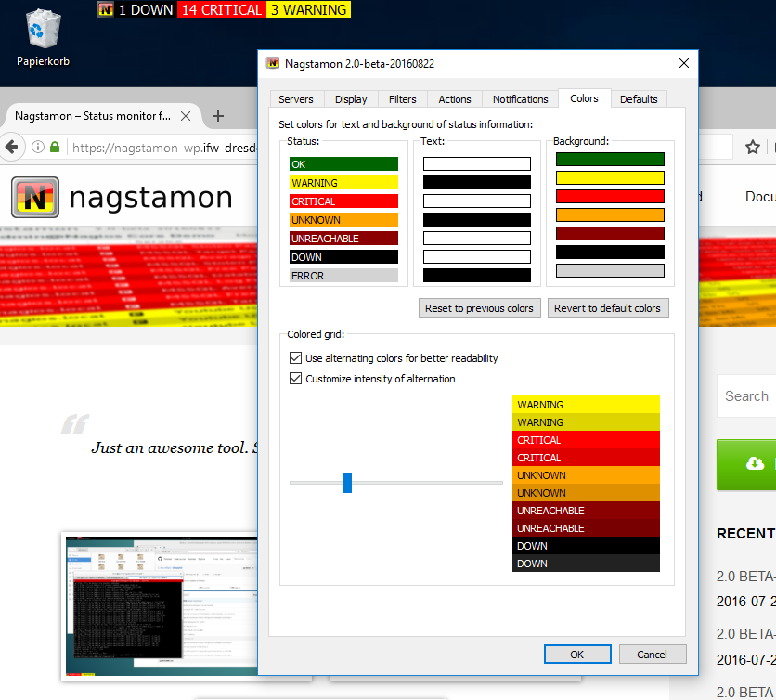Confirm the color settings with OK
Viewport: 776px width, 700px height.
click(x=577, y=654)
